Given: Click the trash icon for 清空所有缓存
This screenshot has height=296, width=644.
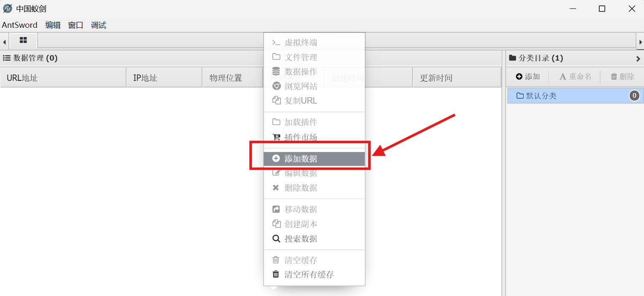Looking at the screenshot, I should 276,275.
